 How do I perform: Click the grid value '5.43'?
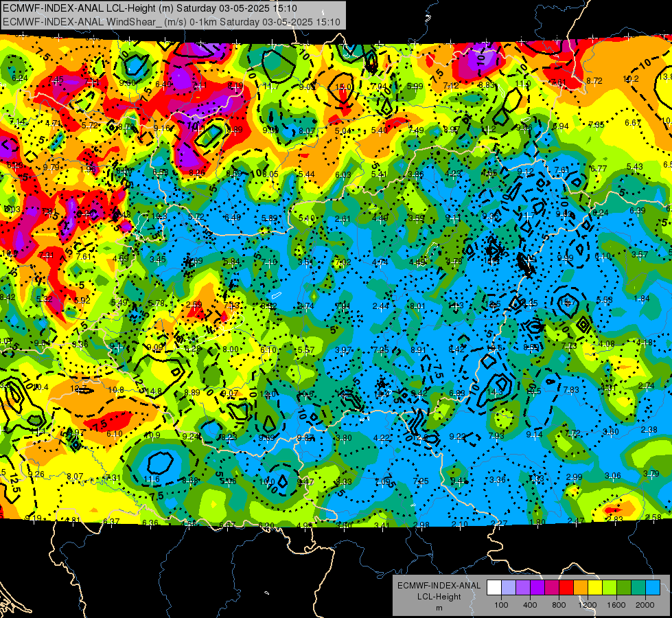(635, 167)
